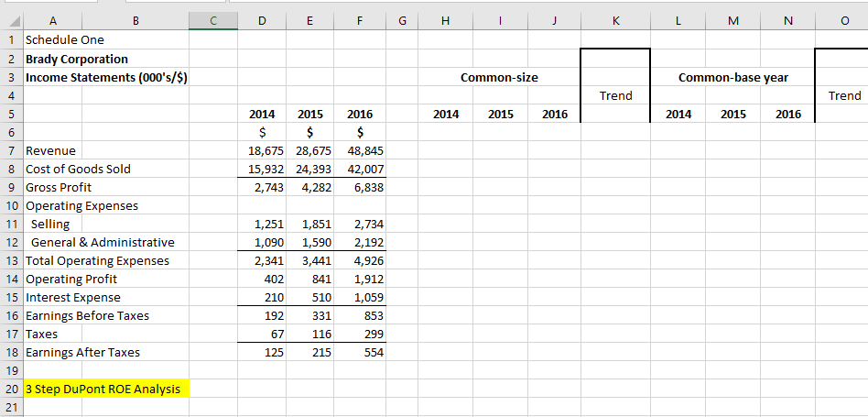Click cell 'Schedule One'
The height and width of the screenshot is (417, 868).
[65, 40]
